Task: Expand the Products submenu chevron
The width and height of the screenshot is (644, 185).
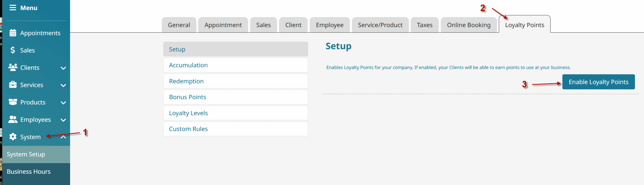Action: (63, 103)
